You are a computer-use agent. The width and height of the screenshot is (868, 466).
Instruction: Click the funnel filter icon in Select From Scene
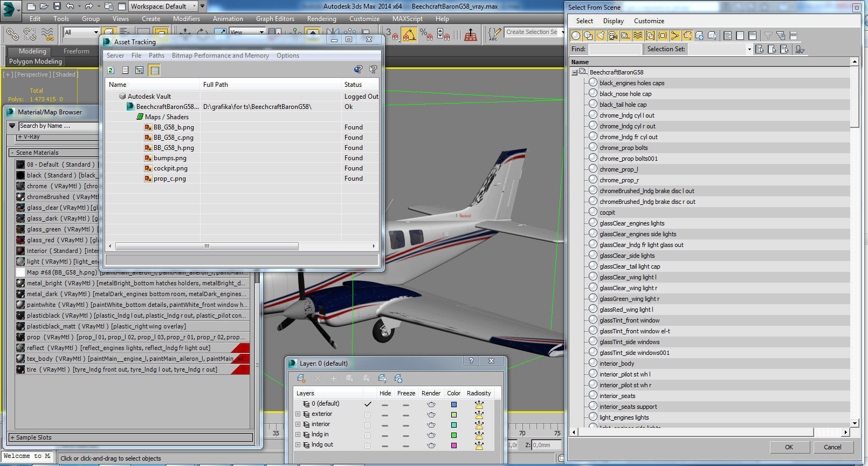[768, 36]
